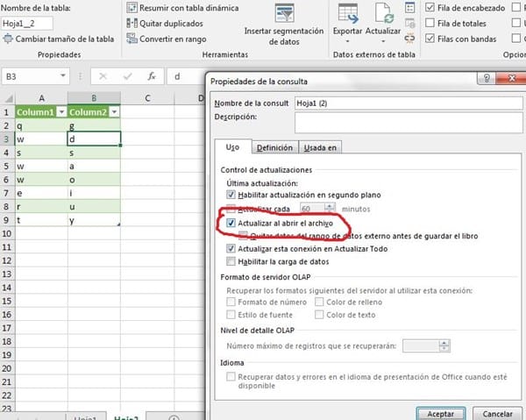Image resolution: width=526 pixels, height=420 pixels.
Task: Check Actualizar cada minutos checkbox
Action: coord(231,209)
